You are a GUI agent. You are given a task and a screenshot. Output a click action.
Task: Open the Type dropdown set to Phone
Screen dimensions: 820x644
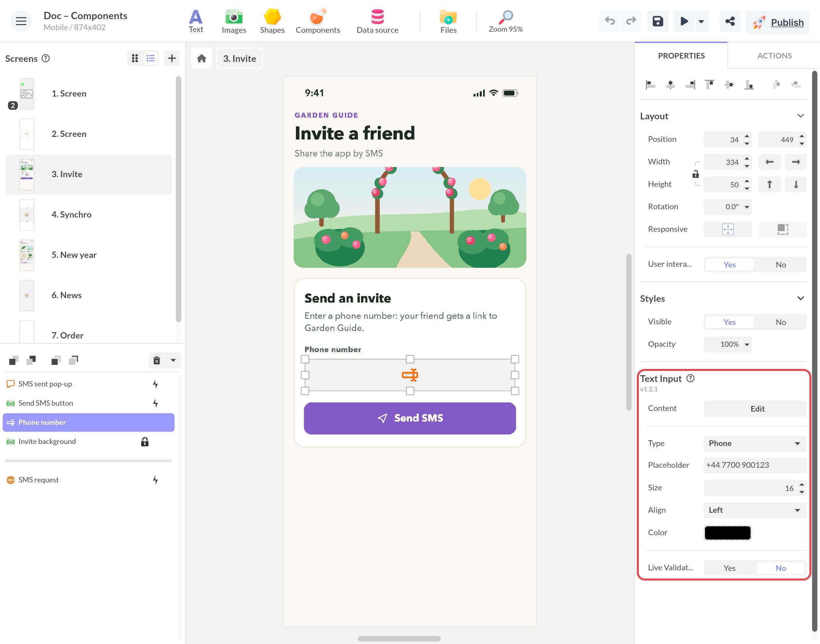click(x=755, y=443)
